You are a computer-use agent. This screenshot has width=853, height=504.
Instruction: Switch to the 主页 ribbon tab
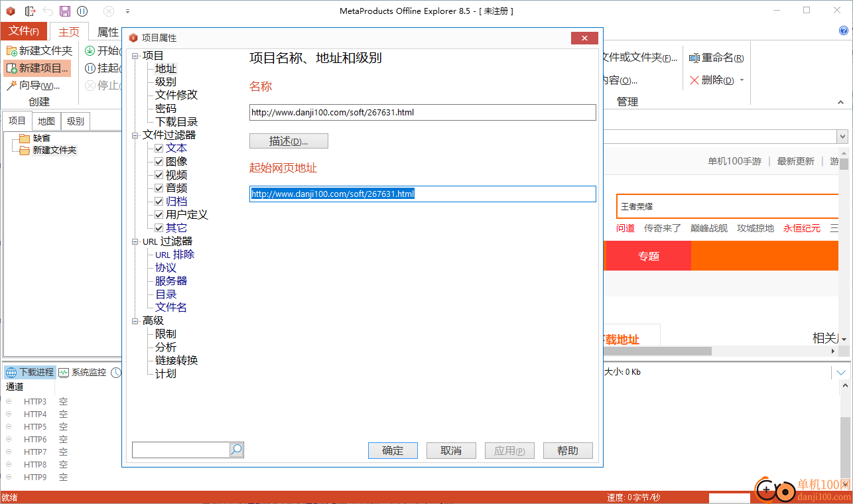pos(69,32)
